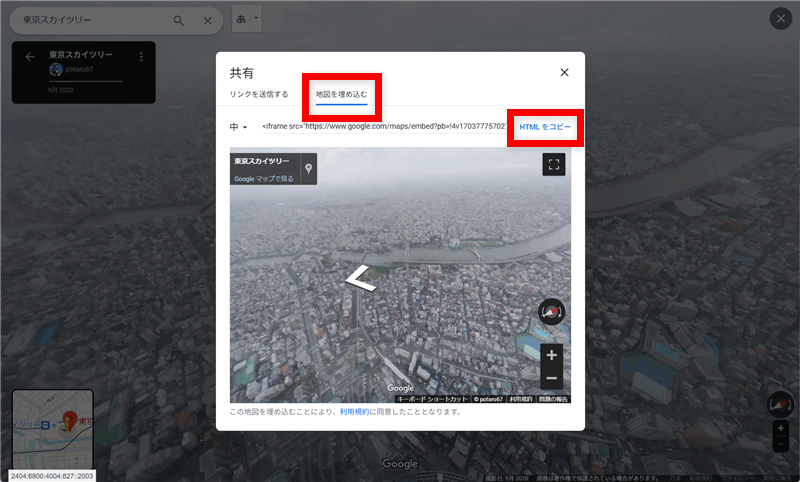This screenshot has width=800, height=482.
Task: Toggle fullscreen in the embed preview
Action: (x=554, y=164)
